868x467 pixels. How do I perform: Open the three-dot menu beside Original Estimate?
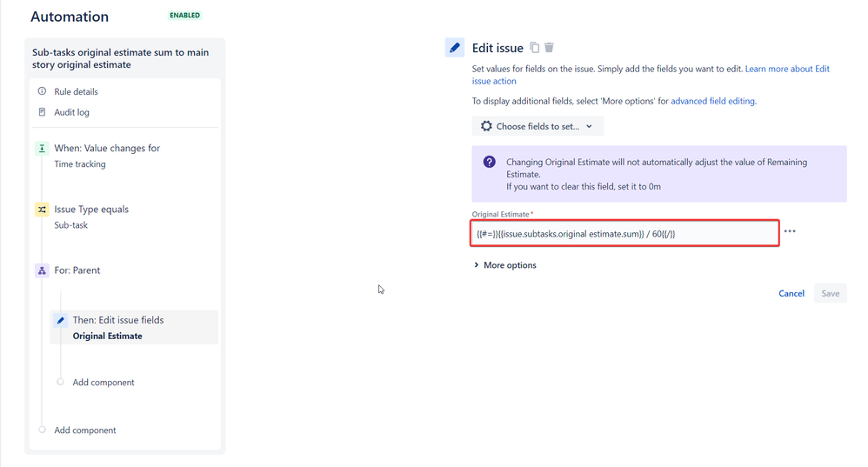coord(790,231)
